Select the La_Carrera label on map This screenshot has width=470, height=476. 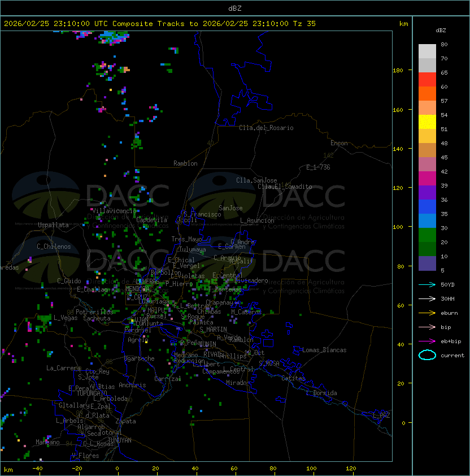coord(63,368)
